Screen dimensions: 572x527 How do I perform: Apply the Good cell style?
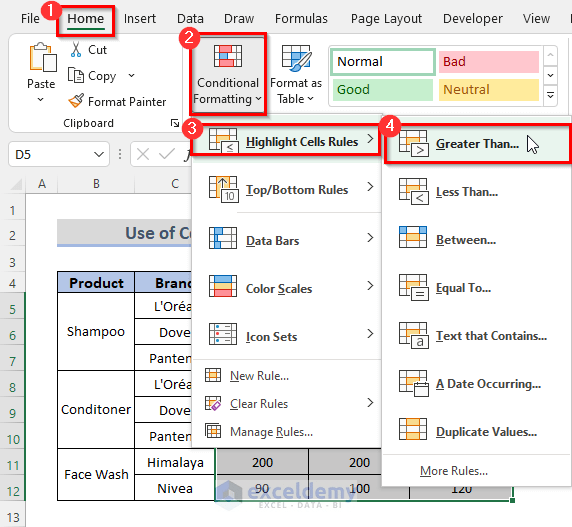[x=383, y=90]
